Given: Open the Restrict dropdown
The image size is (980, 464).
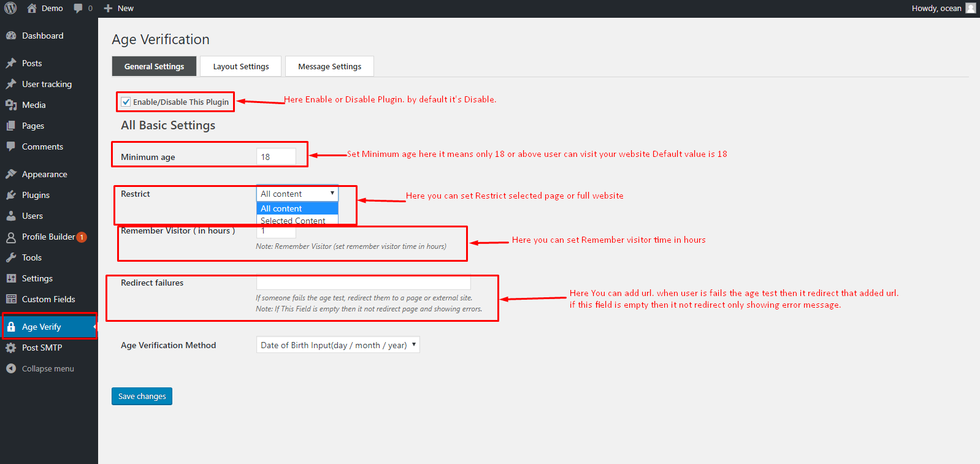Looking at the screenshot, I should pyautogui.click(x=297, y=194).
